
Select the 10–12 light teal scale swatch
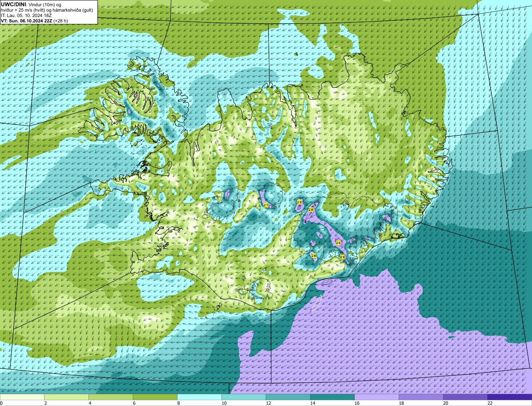(244, 397)
